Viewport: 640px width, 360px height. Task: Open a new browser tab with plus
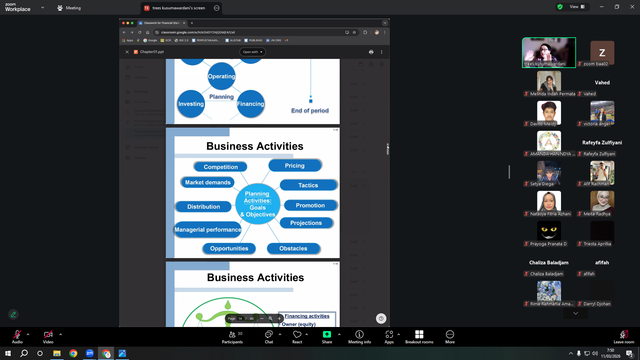[x=192, y=23]
